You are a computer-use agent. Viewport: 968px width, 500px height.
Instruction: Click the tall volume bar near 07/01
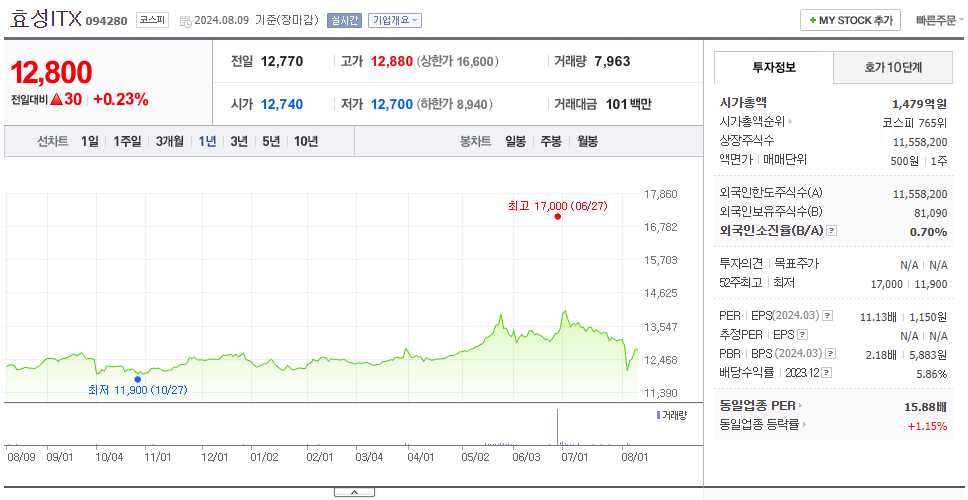[x=557, y=427]
